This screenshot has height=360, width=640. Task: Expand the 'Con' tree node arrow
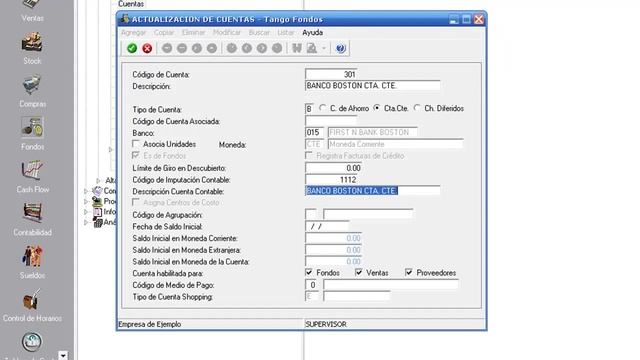(x=86, y=191)
